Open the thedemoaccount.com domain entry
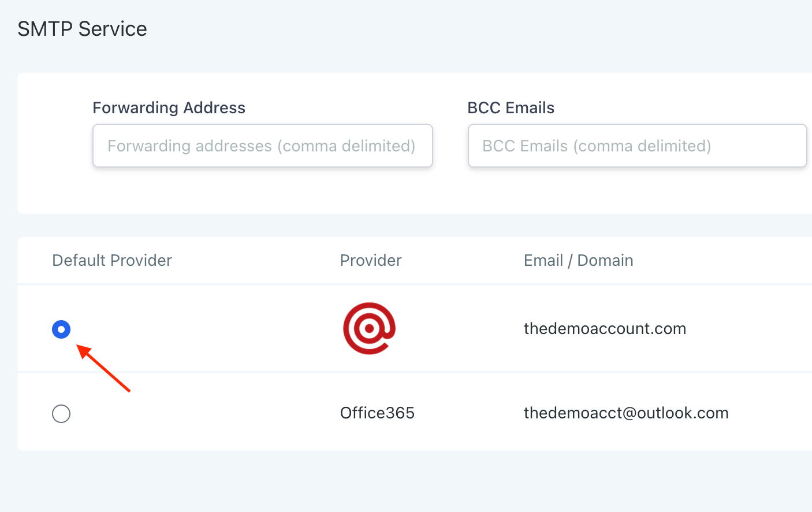The height and width of the screenshot is (512, 812). pyautogui.click(x=605, y=329)
